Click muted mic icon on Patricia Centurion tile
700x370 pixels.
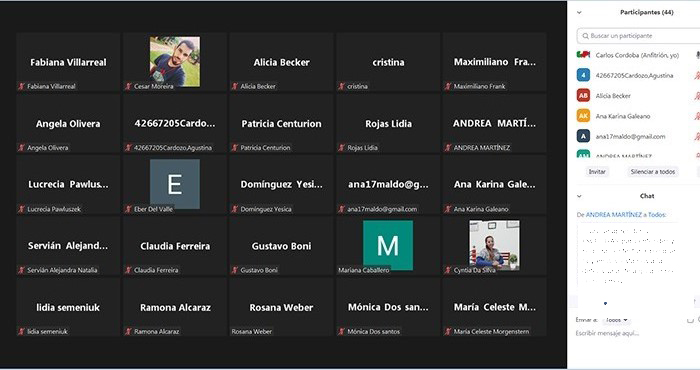[x=234, y=148]
